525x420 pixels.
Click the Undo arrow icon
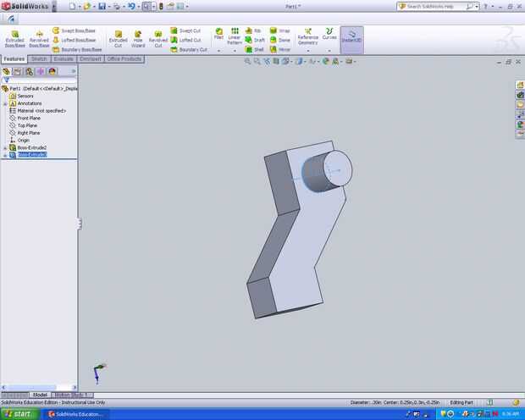coord(131,7)
